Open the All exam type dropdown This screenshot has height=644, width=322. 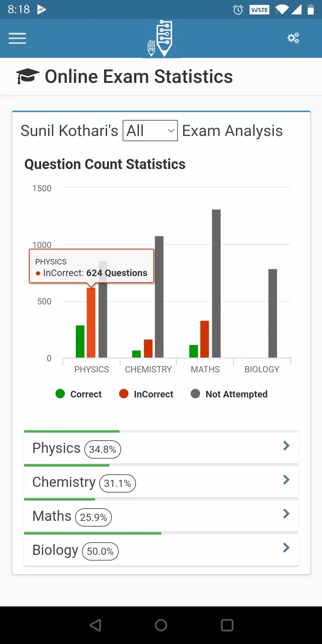pos(150,131)
